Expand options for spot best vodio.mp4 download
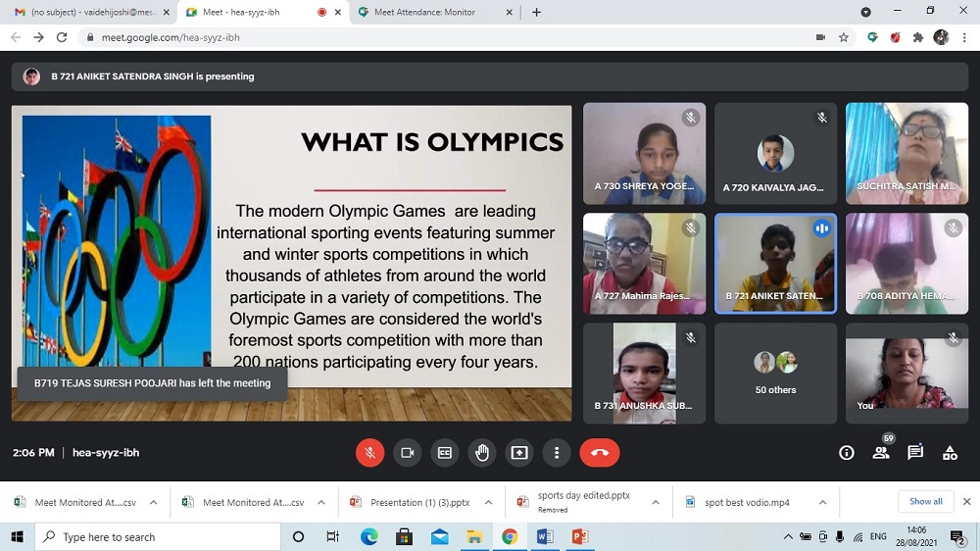 coord(822,503)
